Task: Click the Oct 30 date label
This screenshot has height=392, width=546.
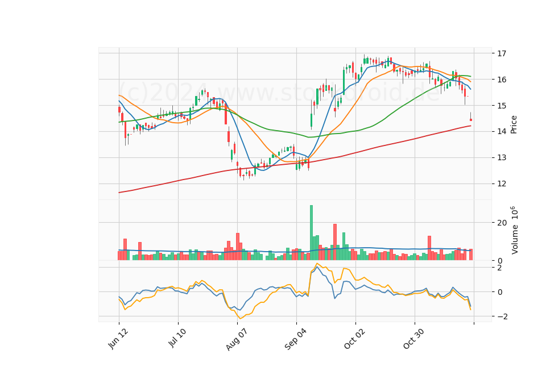Action: tap(414, 339)
